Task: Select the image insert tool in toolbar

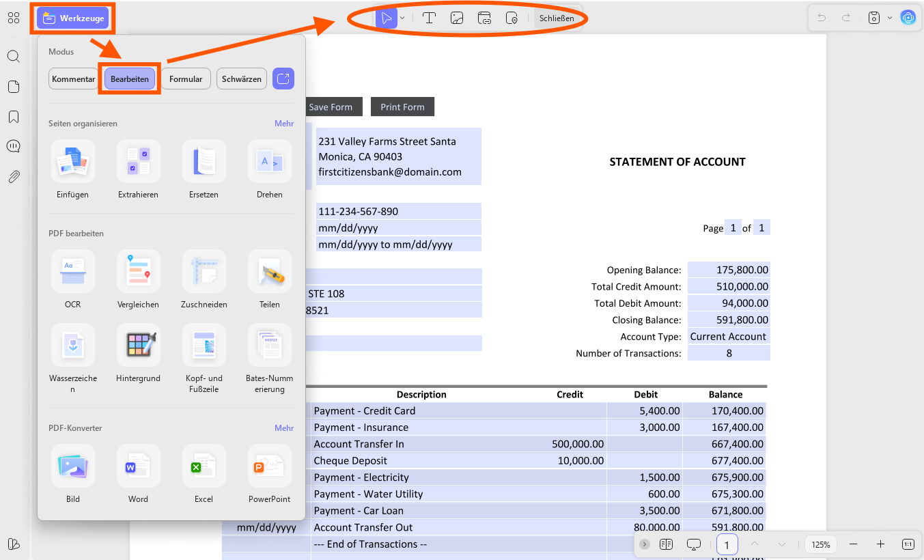Action: pyautogui.click(x=457, y=18)
